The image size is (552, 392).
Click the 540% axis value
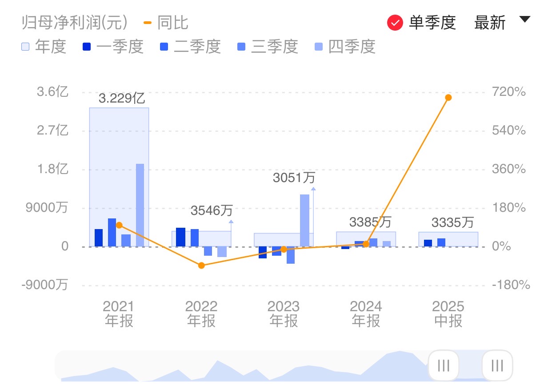point(509,131)
